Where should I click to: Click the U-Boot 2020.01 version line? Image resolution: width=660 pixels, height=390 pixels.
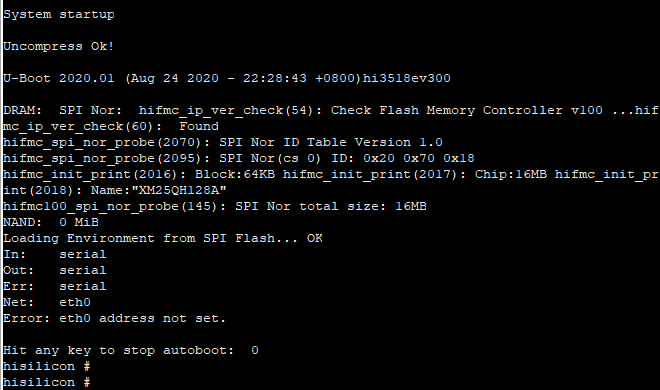[x=227, y=78]
